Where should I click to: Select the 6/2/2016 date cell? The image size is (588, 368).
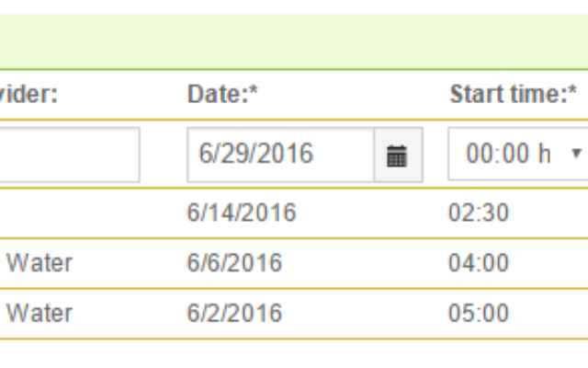tap(234, 313)
